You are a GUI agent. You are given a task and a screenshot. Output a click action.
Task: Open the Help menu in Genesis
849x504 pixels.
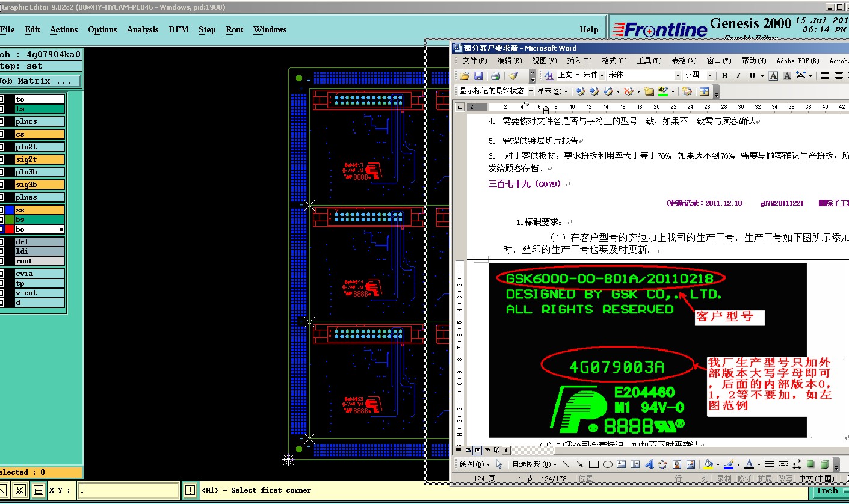(x=589, y=29)
